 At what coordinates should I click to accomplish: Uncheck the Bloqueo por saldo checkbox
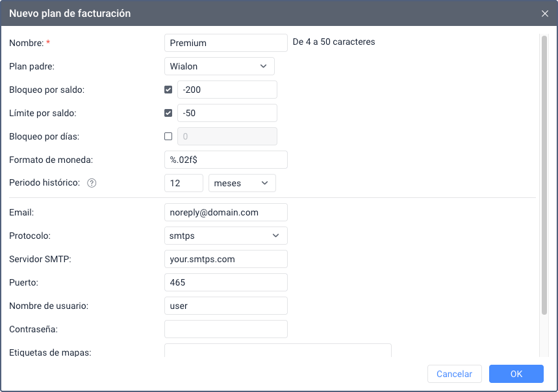click(169, 90)
